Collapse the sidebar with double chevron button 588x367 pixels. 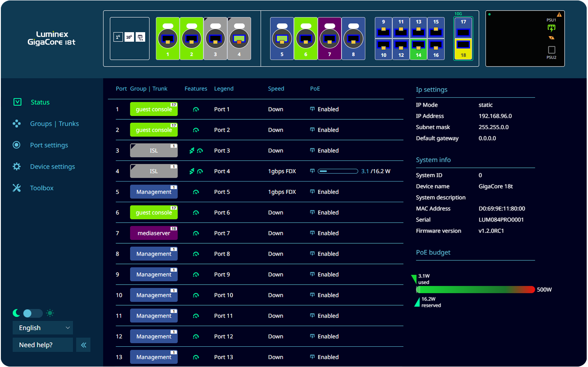click(x=83, y=345)
